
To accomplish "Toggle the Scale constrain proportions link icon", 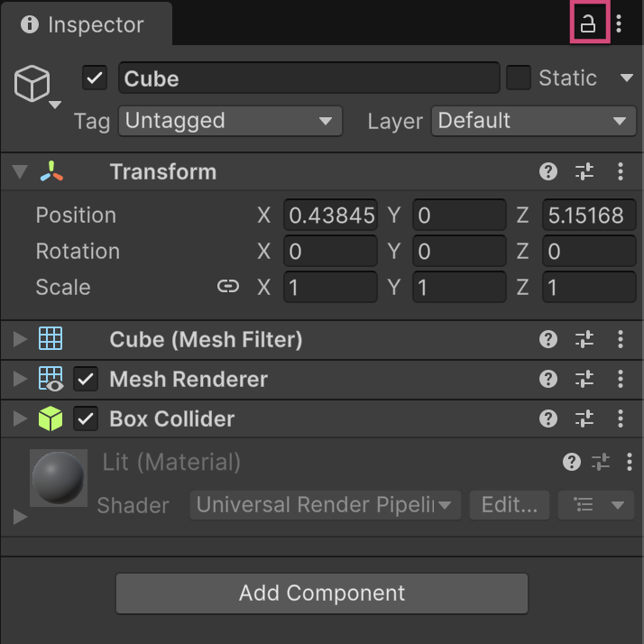I will coord(228,287).
